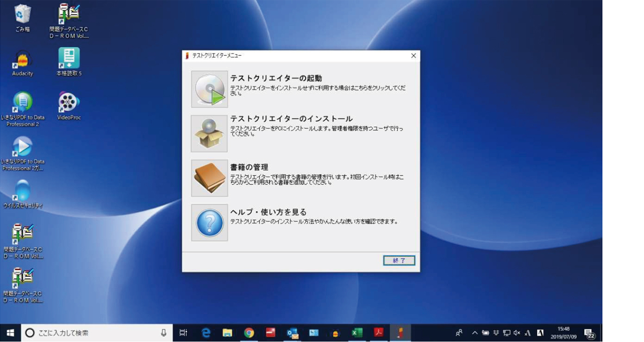The width and height of the screenshot is (644, 342).
Task: Open the notification action center
Action: click(589, 333)
